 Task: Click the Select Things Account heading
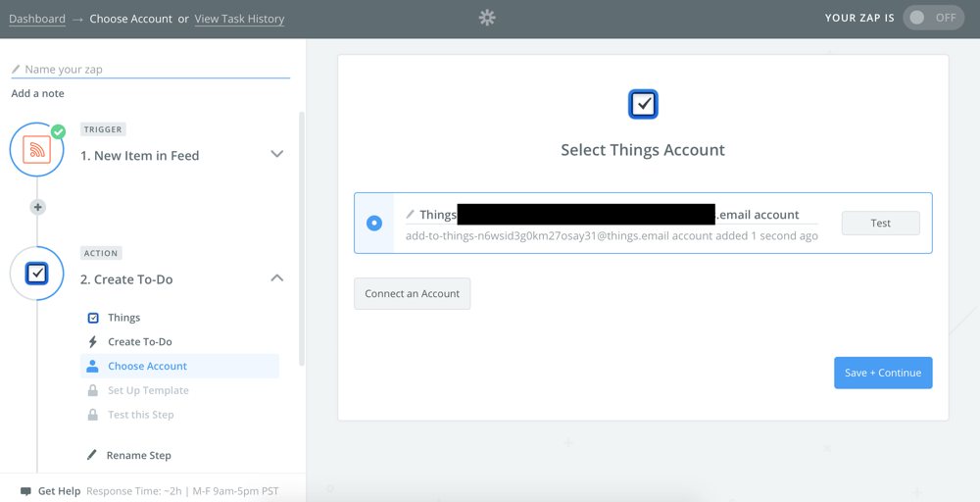coord(643,150)
